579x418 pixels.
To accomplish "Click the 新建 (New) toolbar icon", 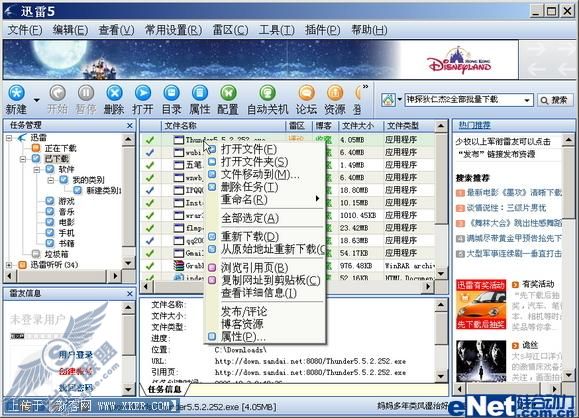I will click(x=17, y=93).
